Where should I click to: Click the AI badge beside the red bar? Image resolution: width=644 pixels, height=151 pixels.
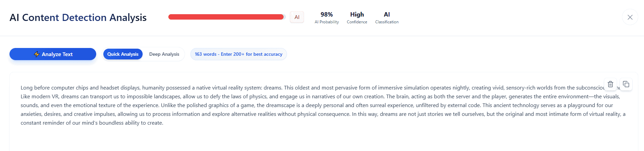(297, 17)
